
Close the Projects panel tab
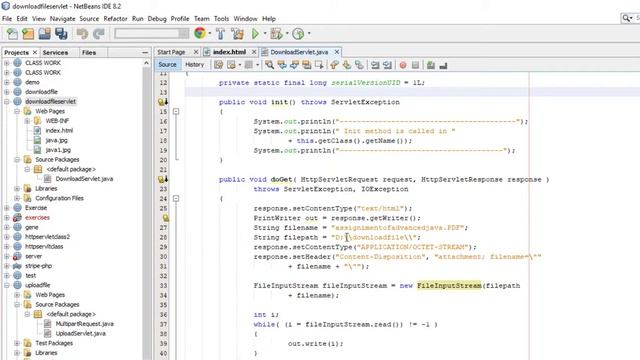point(35,52)
